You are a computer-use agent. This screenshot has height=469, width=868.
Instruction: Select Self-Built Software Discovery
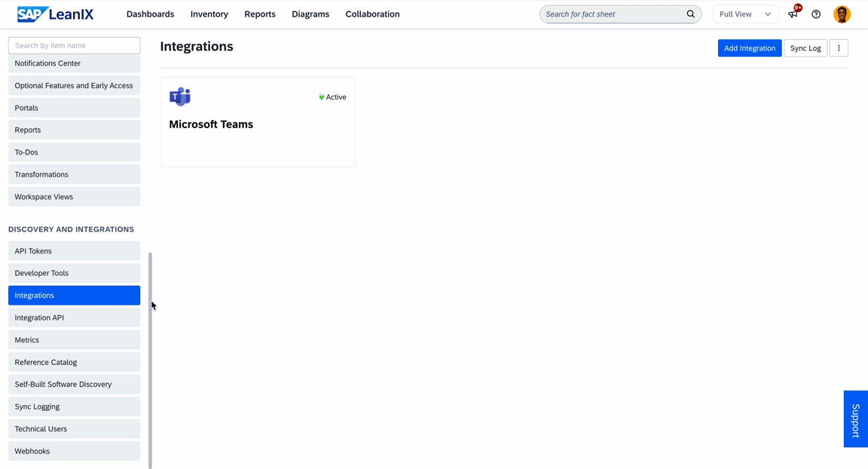coord(74,385)
